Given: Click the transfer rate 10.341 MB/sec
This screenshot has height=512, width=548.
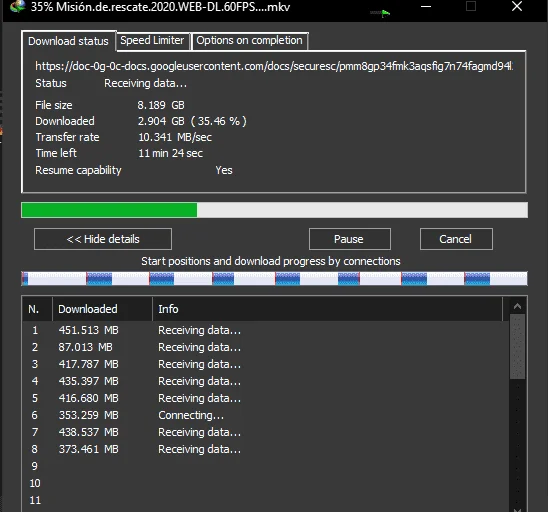Looking at the screenshot, I should [x=175, y=137].
